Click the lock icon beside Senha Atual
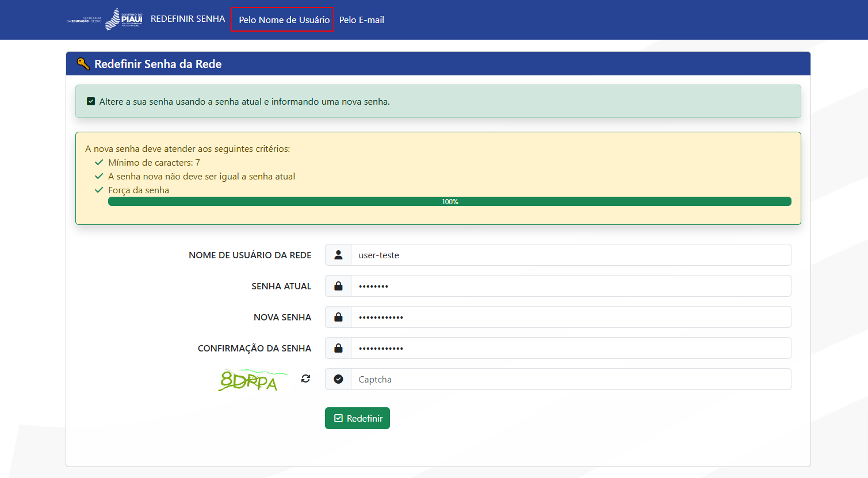 click(x=338, y=286)
